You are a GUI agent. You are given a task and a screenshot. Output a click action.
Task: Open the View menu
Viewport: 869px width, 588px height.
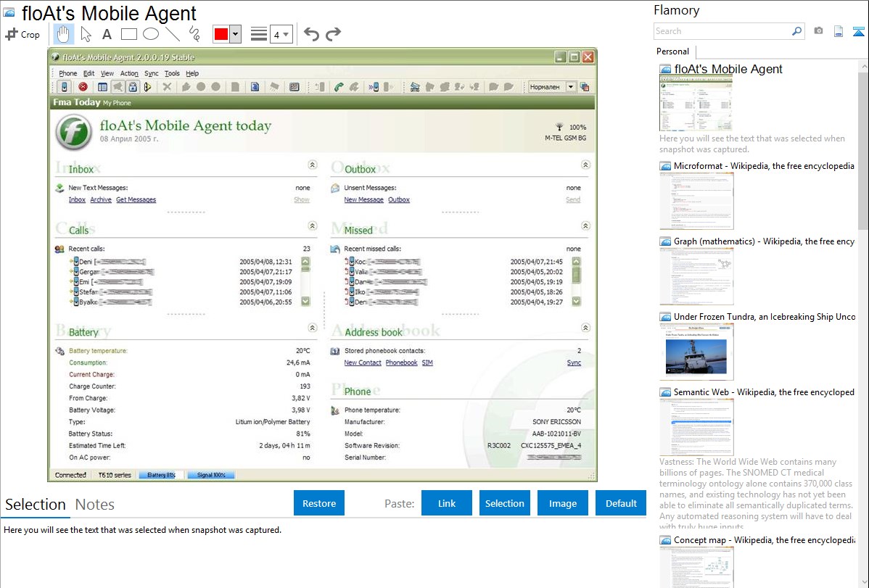tap(107, 73)
